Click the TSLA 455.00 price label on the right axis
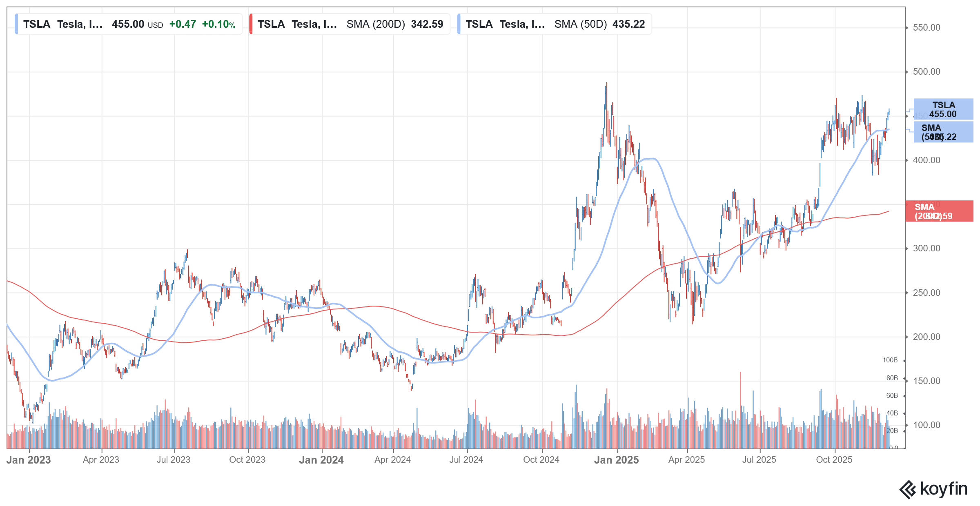The height and width of the screenshot is (506, 980). click(944, 110)
